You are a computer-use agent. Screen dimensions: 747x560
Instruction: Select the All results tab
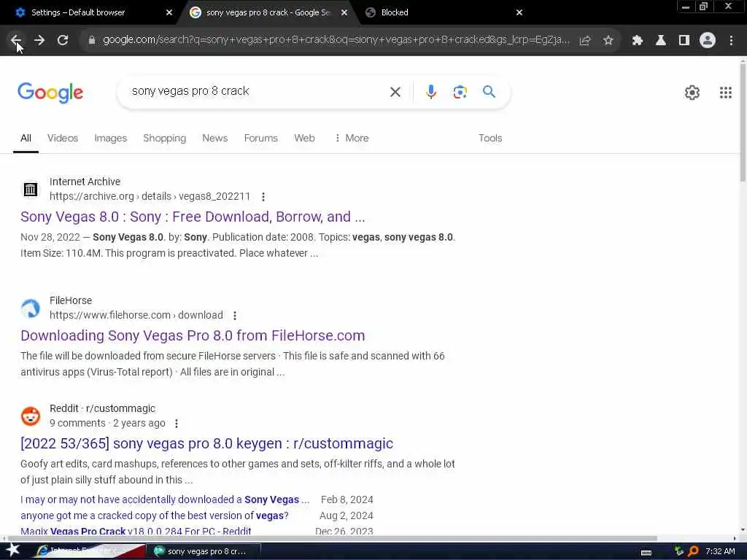click(x=26, y=138)
